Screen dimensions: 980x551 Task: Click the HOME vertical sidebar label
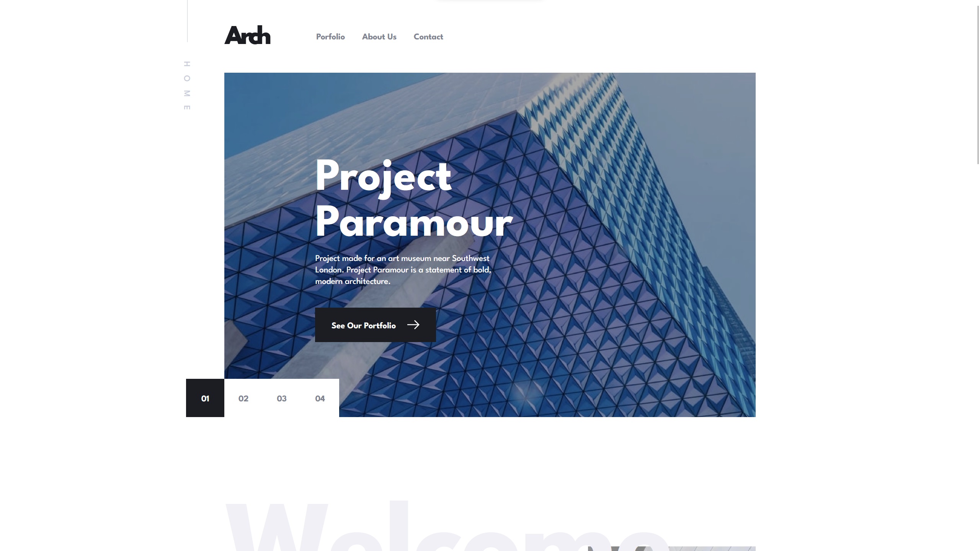(186, 85)
